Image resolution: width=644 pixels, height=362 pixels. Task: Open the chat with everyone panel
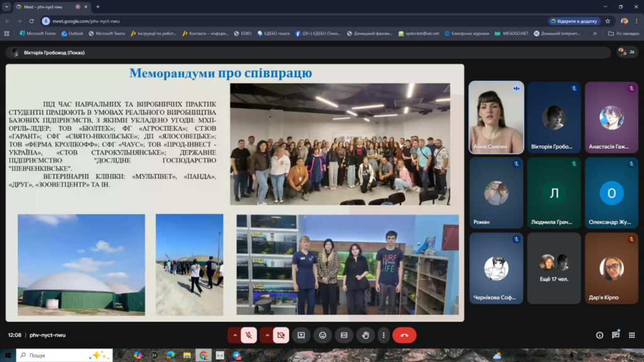tap(616, 335)
